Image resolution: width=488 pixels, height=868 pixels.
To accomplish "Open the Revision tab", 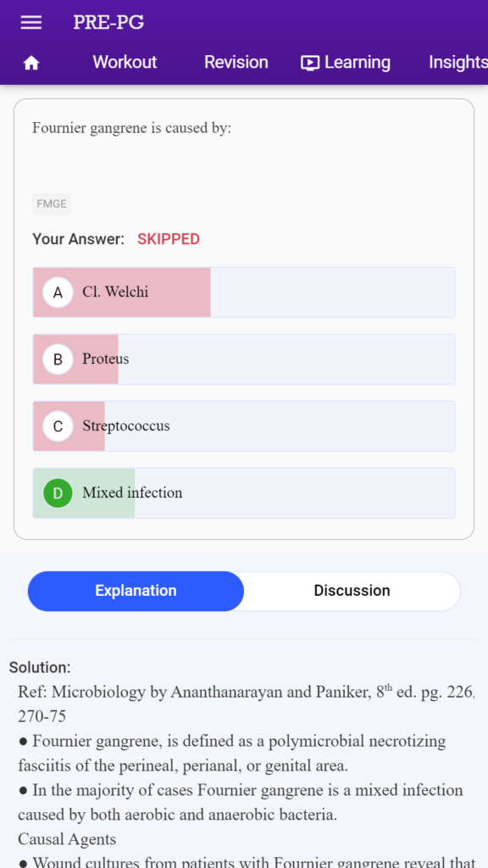I will [x=236, y=62].
